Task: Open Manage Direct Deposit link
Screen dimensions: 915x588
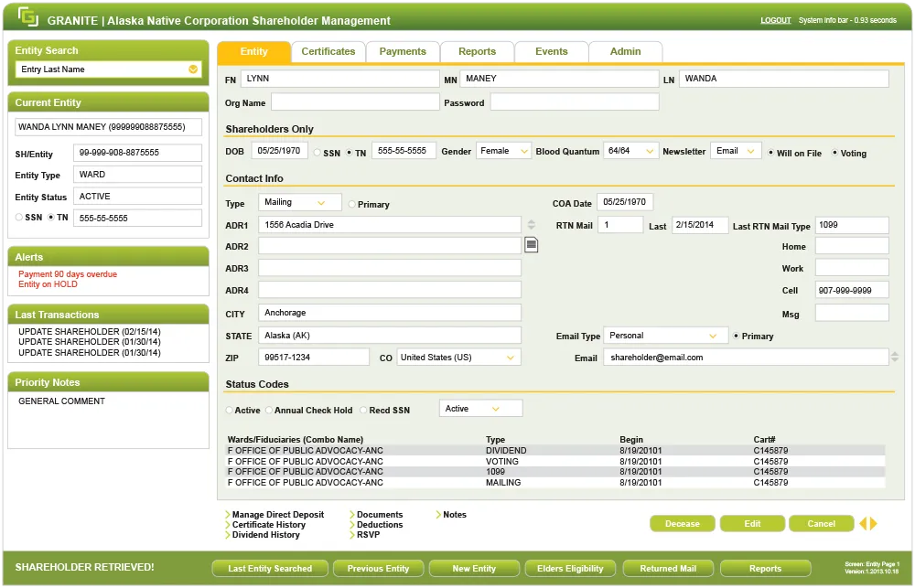Action: 277,515
